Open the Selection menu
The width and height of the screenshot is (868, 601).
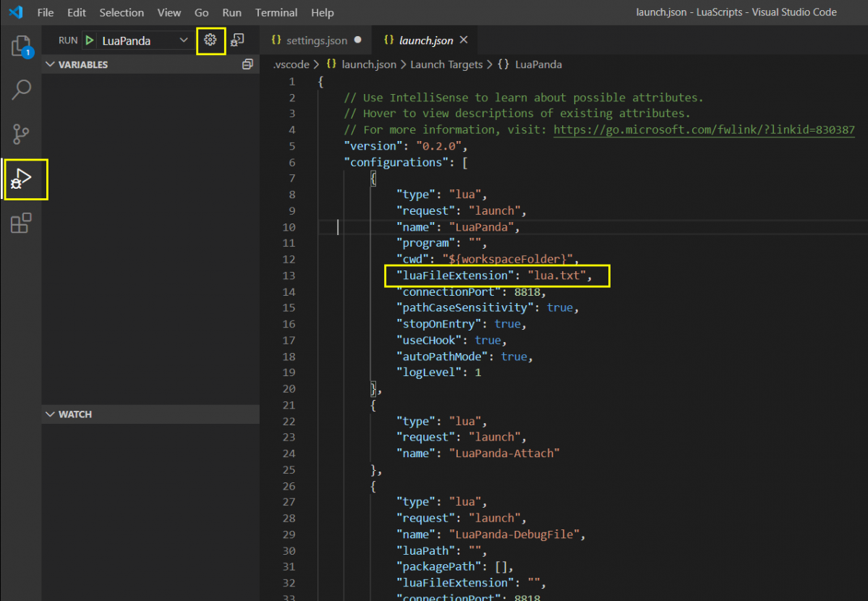(x=121, y=12)
